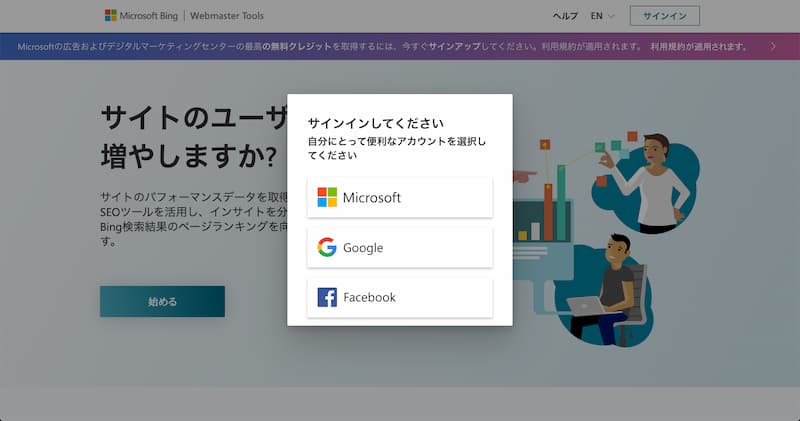This screenshot has width=800, height=421.
Task: Click the 始める start button
Action: [162, 302]
